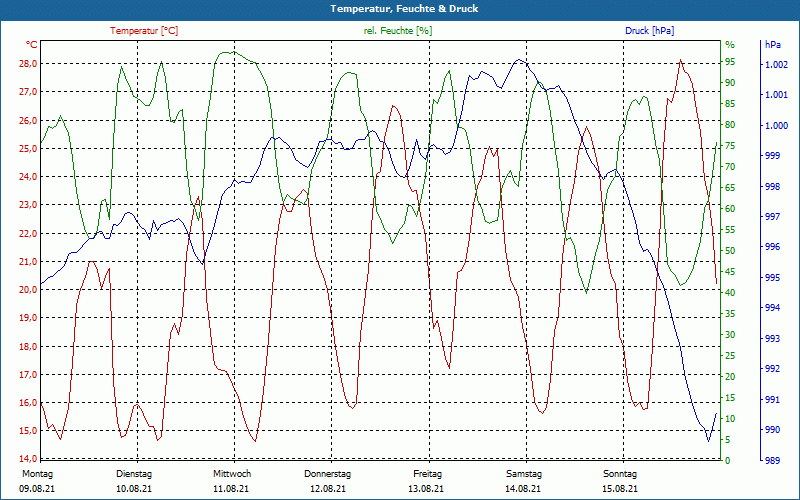
Task: Click the 17,0 temperature axis value
Action: (28, 374)
